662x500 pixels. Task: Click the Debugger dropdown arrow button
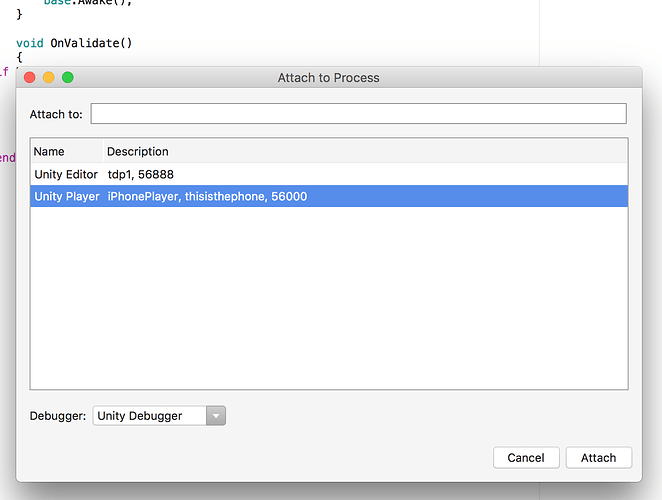click(x=216, y=416)
